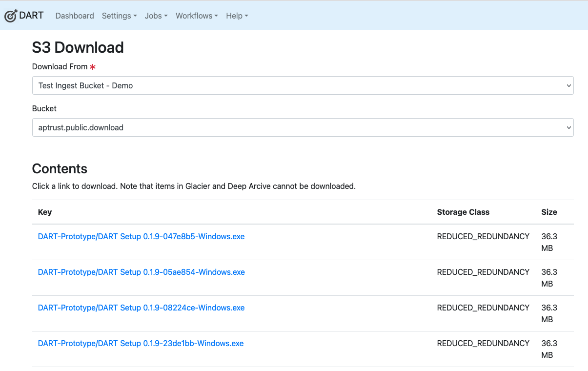Screen dimensions: 588x371
Task: Download DART Setup 0.1.9-05ae854-Windows.exe
Action: coord(141,272)
